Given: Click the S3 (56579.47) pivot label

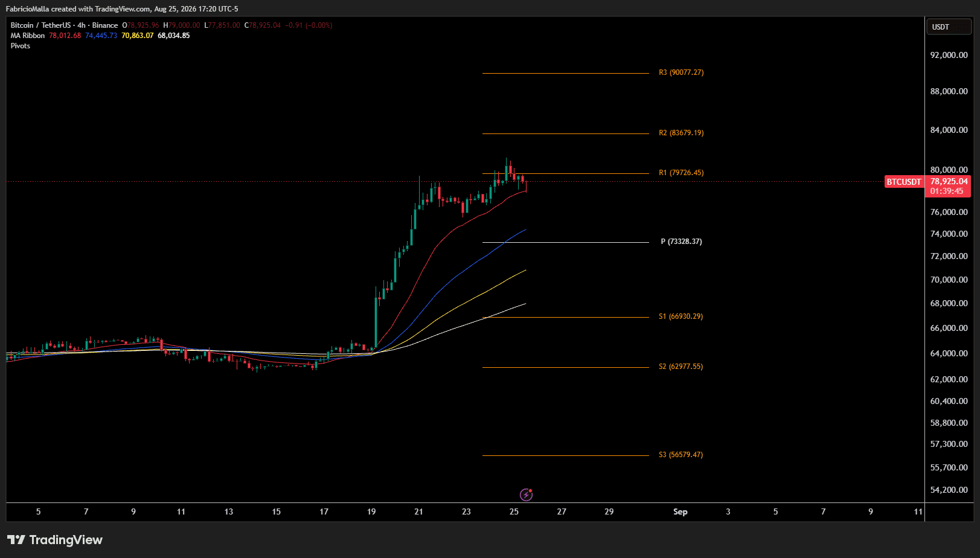Looking at the screenshot, I should tap(681, 455).
